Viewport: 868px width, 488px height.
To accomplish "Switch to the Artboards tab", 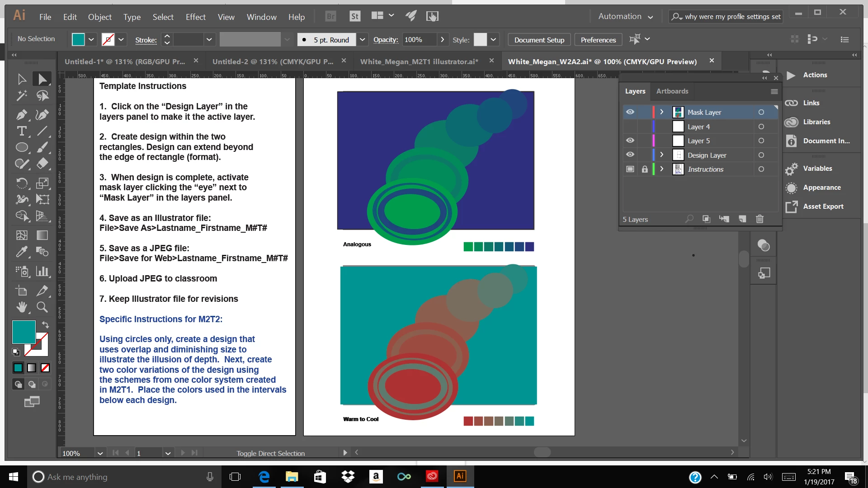I will pyautogui.click(x=672, y=91).
